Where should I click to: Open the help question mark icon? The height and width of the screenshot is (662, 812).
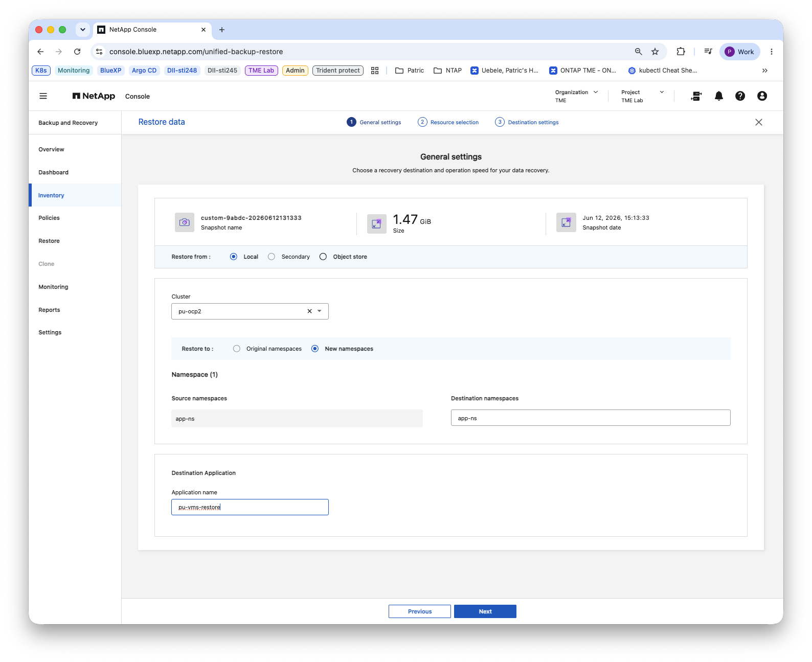click(740, 96)
